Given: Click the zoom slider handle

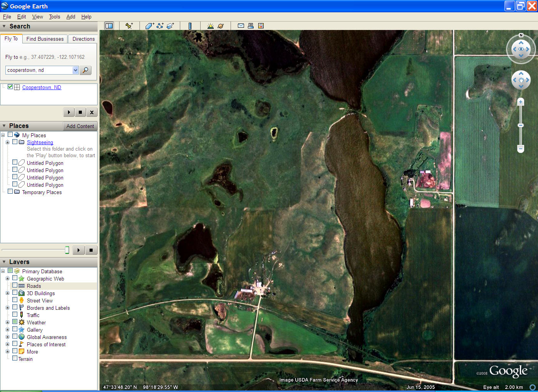Looking at the screenshot, I should [521, 125].
